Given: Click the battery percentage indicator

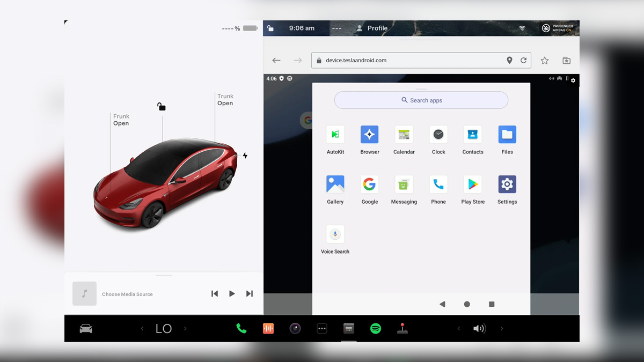Looking at the screenshot, I should pos(239,28).
